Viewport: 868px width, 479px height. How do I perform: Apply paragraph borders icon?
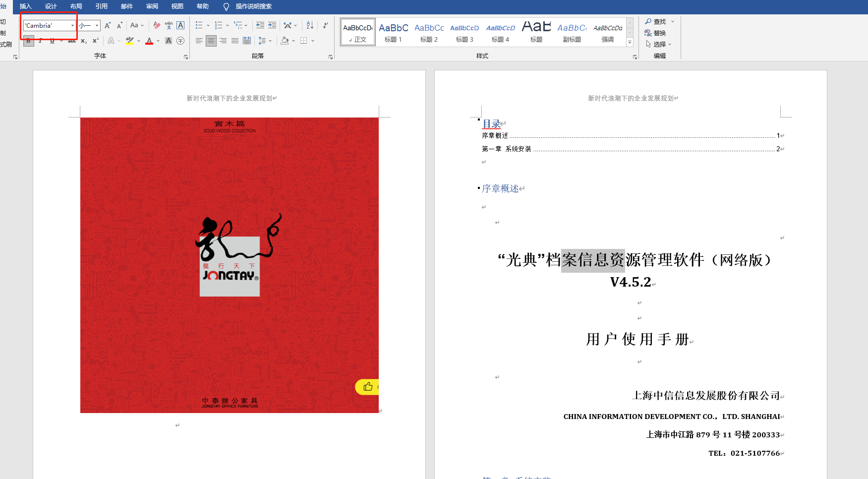(x=304, y=41)
